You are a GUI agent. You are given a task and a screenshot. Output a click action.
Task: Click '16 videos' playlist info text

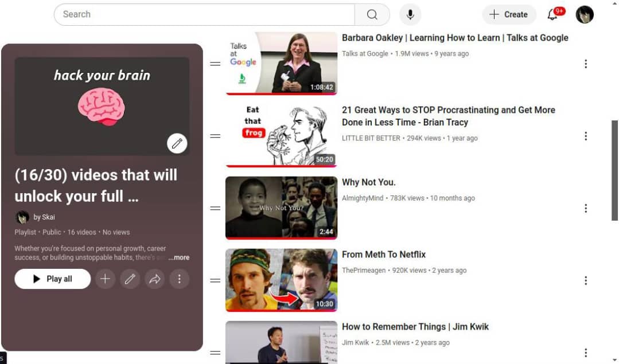(81, 232)
